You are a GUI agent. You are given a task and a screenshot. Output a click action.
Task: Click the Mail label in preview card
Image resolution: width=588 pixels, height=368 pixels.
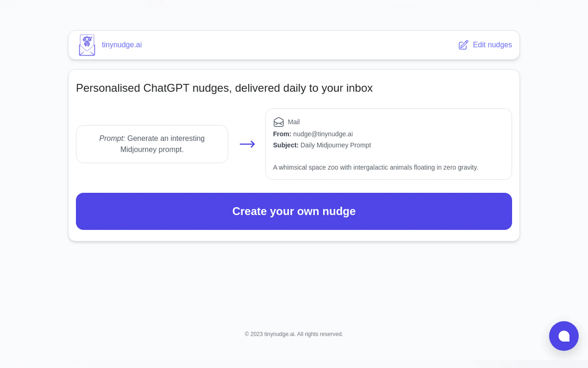[294, 122]
